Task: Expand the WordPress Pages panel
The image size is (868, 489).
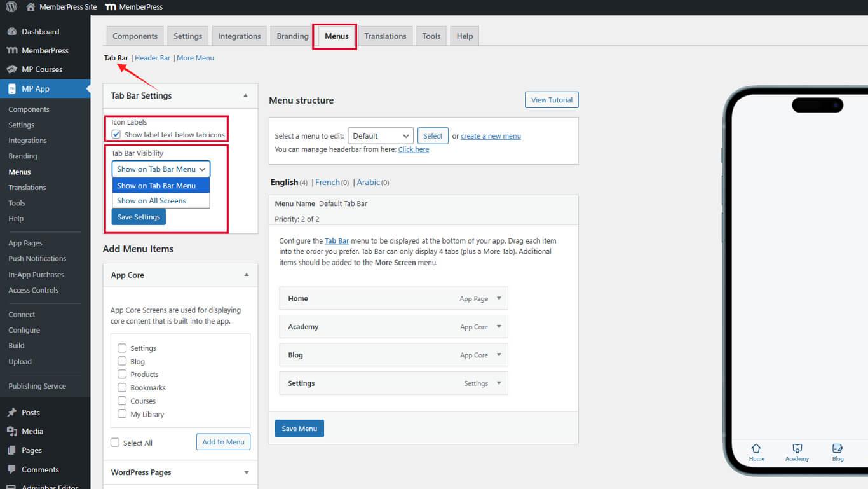Action: (x=247, y=472)
